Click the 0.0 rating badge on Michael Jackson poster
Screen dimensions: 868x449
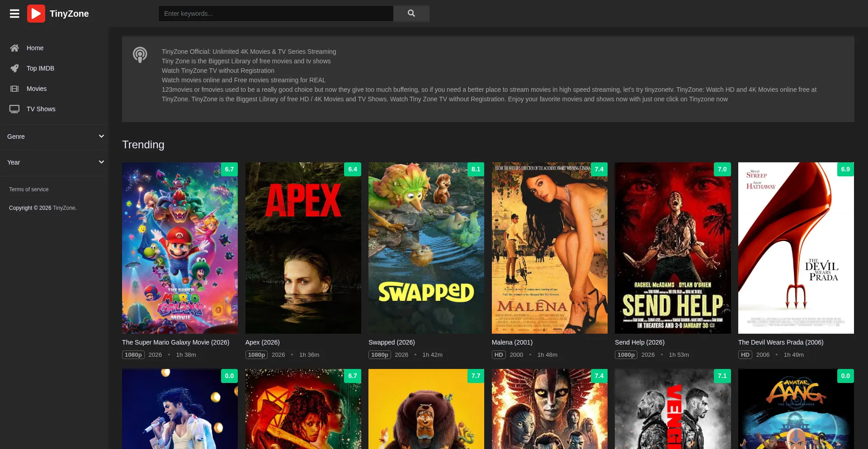click(229, 376)
